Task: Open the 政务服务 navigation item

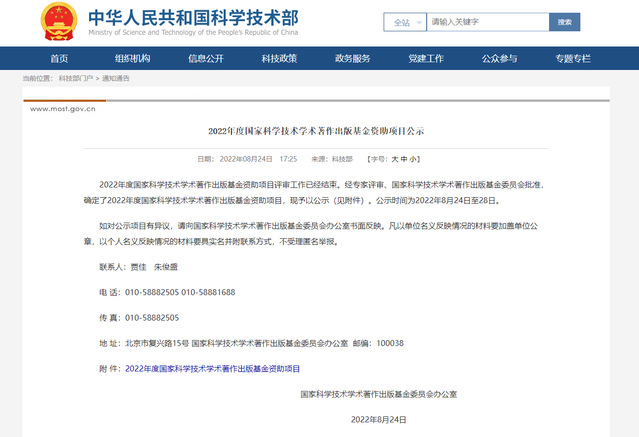Action: tap(352, 58)
